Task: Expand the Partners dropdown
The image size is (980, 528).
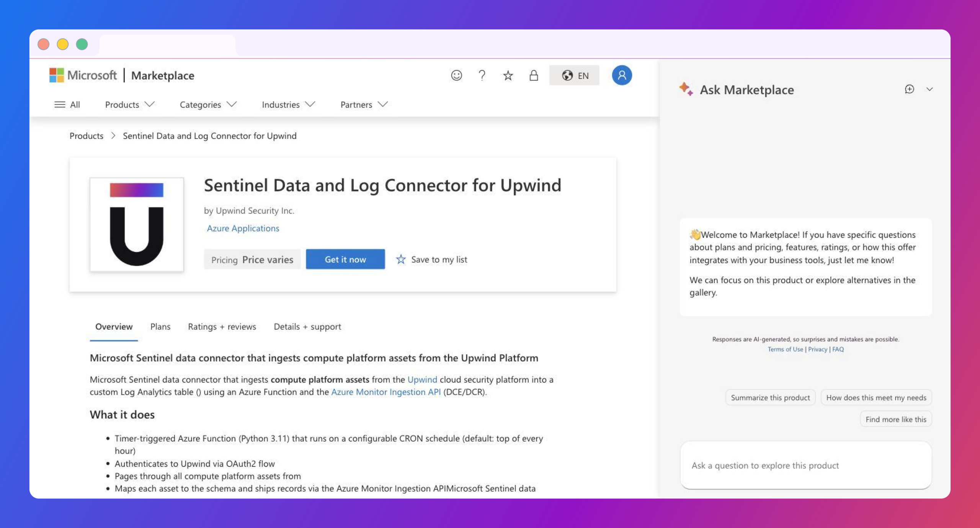Action: coord(364,105)
